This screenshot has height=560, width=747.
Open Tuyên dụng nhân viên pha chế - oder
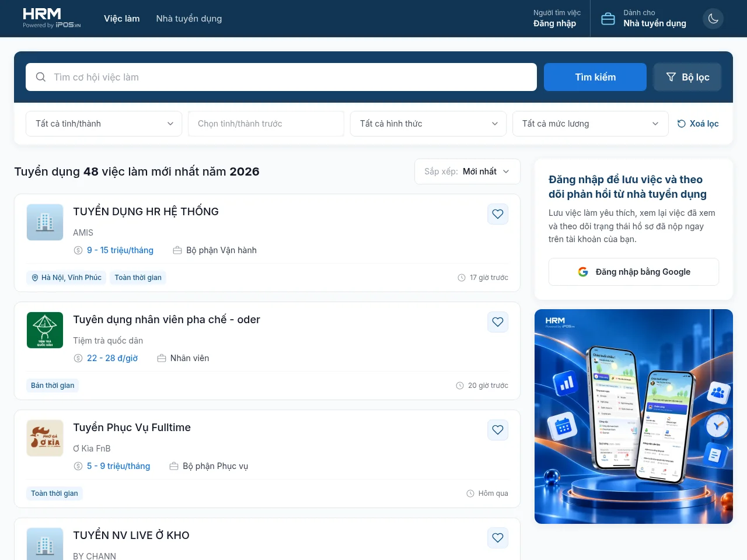click(x=166, y=320)
